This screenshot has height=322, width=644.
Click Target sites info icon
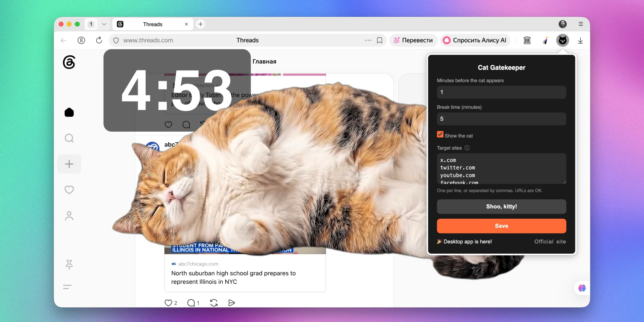click(x=467, y=148)
